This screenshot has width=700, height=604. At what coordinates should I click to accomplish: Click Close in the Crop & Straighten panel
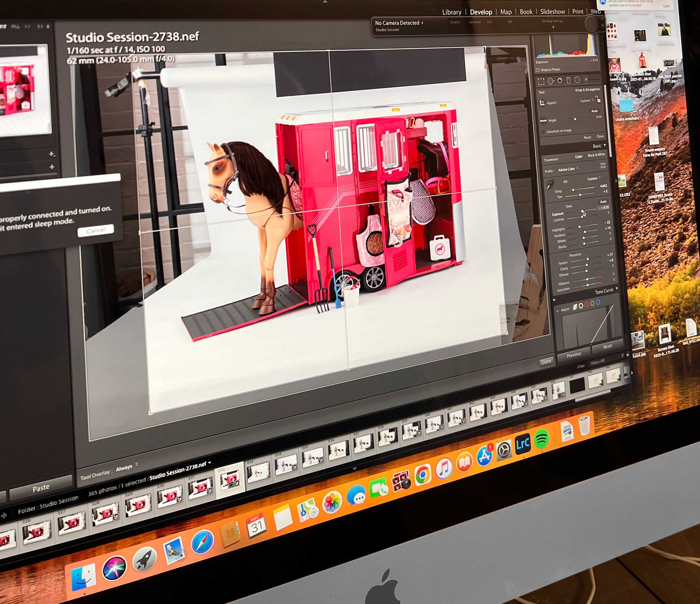pos(600,136)
